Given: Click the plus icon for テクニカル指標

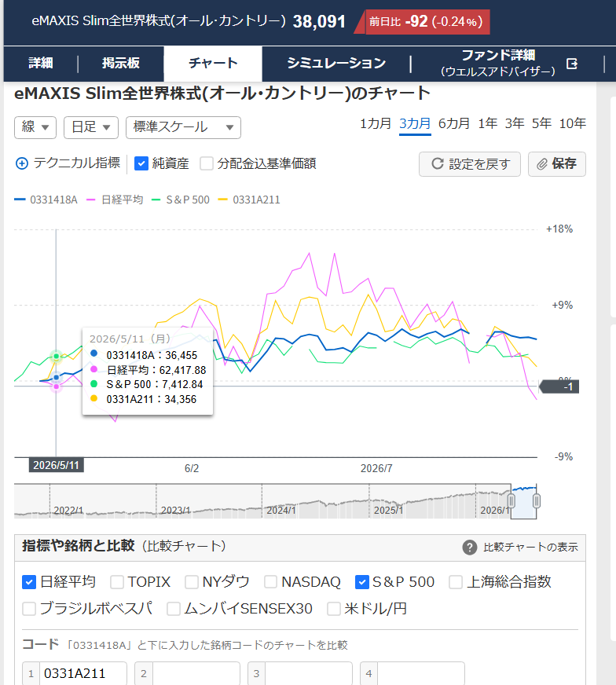Looking at the screenshot, I should (x=22, y=163).
